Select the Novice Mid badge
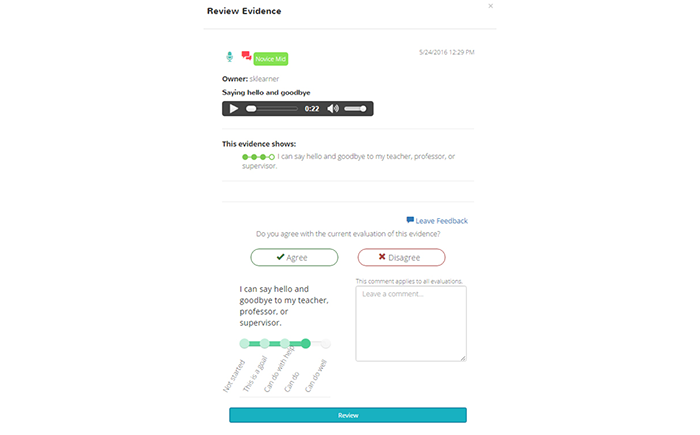Screen dimensions: 700x435 tap(271, 59)
